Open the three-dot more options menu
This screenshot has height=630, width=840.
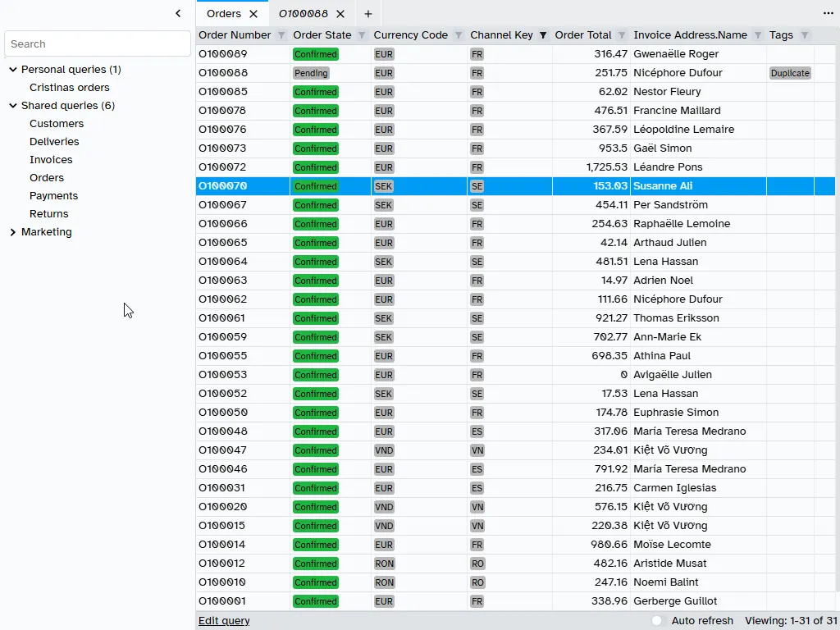pos(829,13)
